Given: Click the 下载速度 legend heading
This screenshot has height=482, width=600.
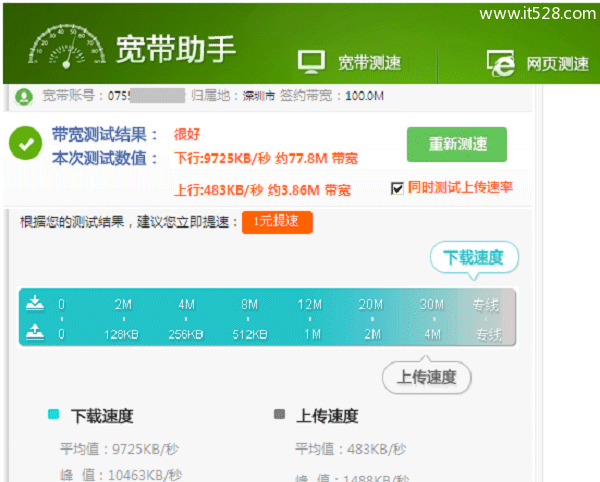Looking at the screenshot, I should [102, 416].
